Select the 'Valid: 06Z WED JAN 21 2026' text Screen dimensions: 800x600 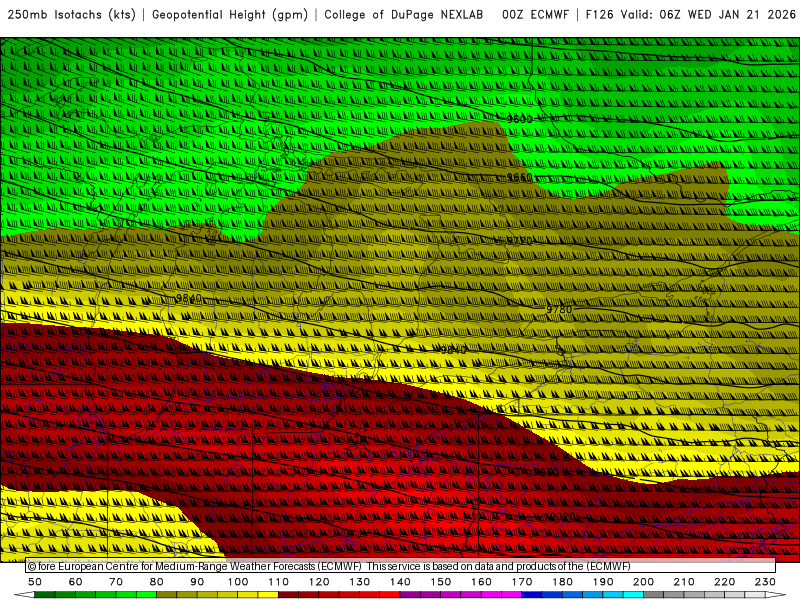point(708,15)
